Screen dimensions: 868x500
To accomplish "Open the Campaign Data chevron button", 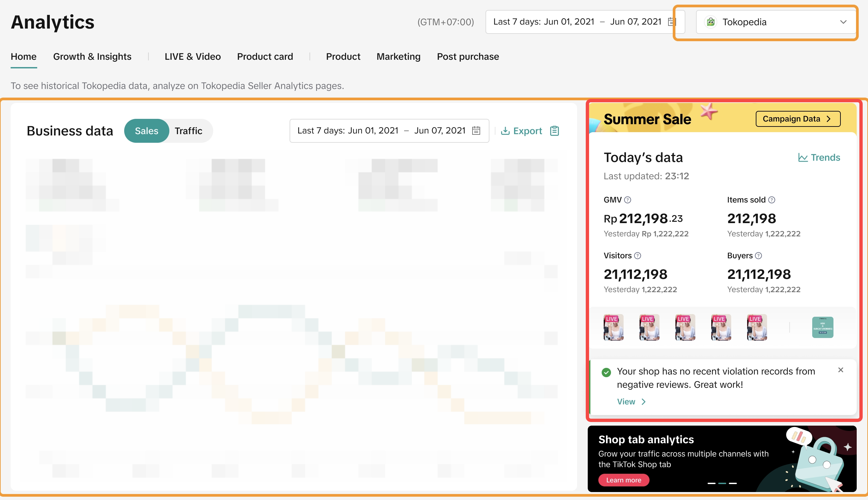I will point(798,119).
